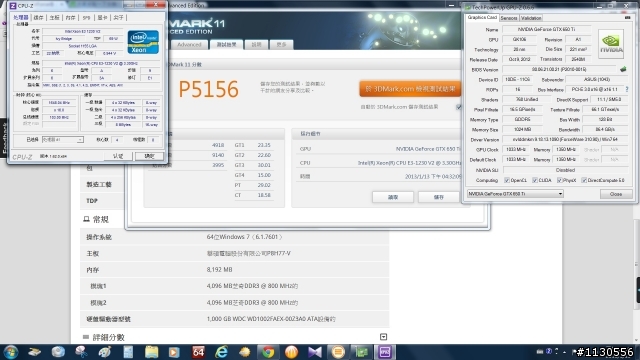
Task: Click the GPU-Z screenshot camera icon
Action: point(627,18)
